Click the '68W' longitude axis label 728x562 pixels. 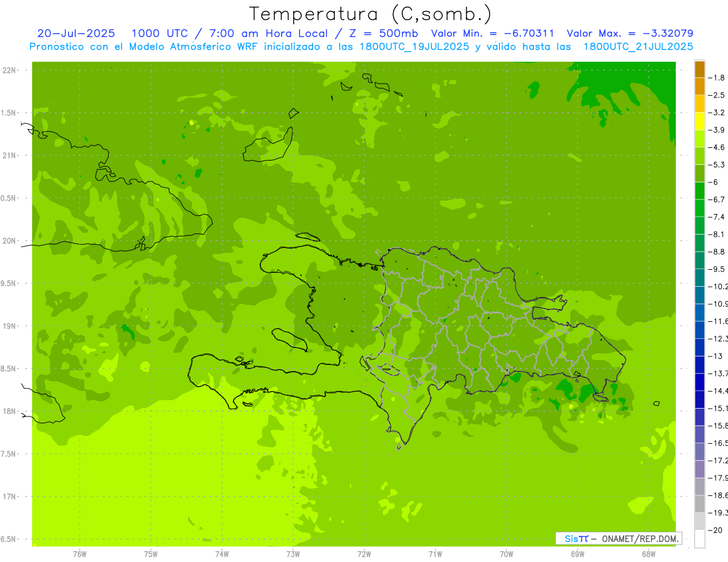coord(649,554)
